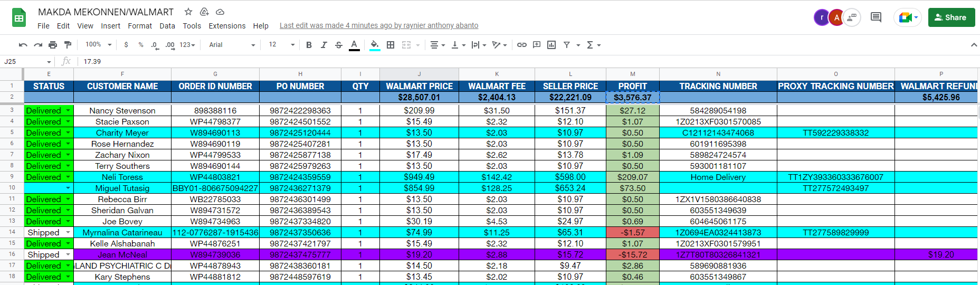Open the borders tool
The image size is (980, 285).
[391, 45]
